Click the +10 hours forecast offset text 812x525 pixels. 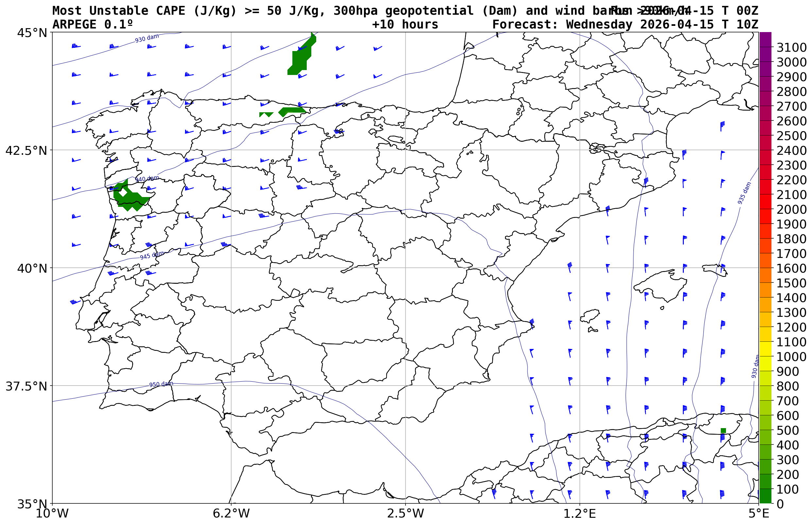(x=405, y=25)
